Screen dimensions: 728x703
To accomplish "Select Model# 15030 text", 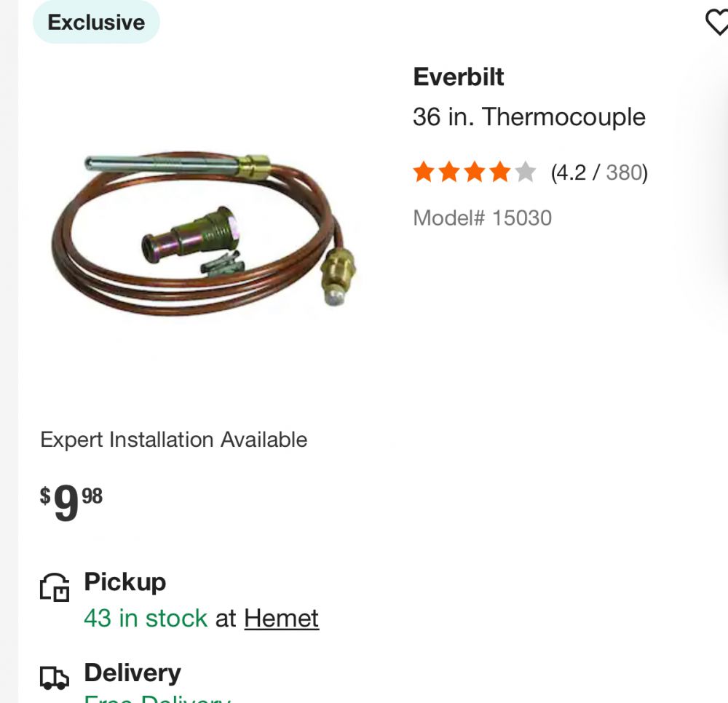I will (483, 218).
